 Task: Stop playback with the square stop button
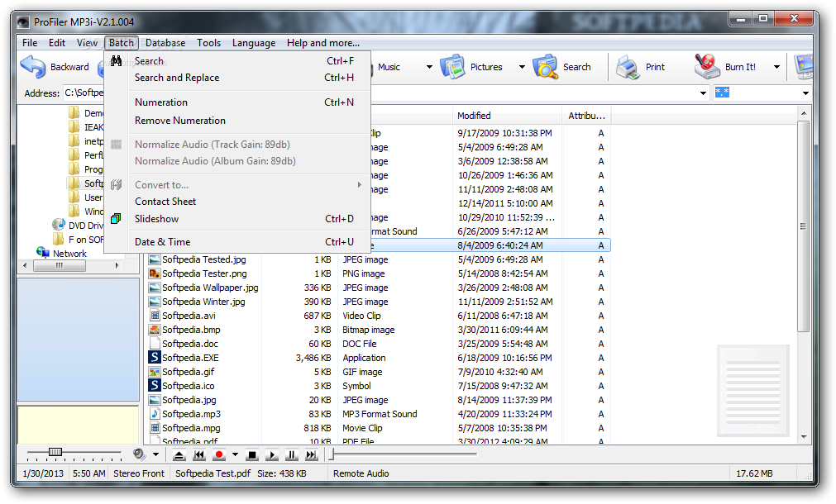tap(252, 455)
